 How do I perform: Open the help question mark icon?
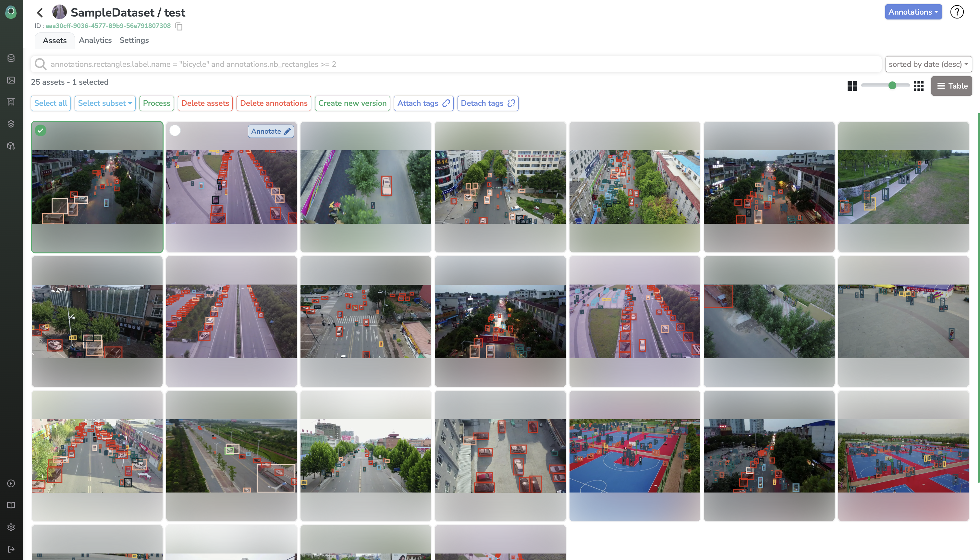[x=957, y=12]
